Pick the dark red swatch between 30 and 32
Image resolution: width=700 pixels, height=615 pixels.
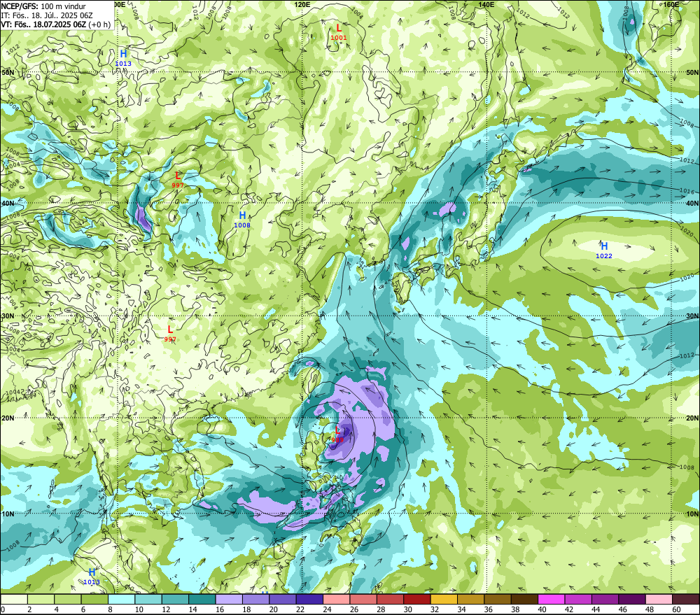click(x=417, y=599)
